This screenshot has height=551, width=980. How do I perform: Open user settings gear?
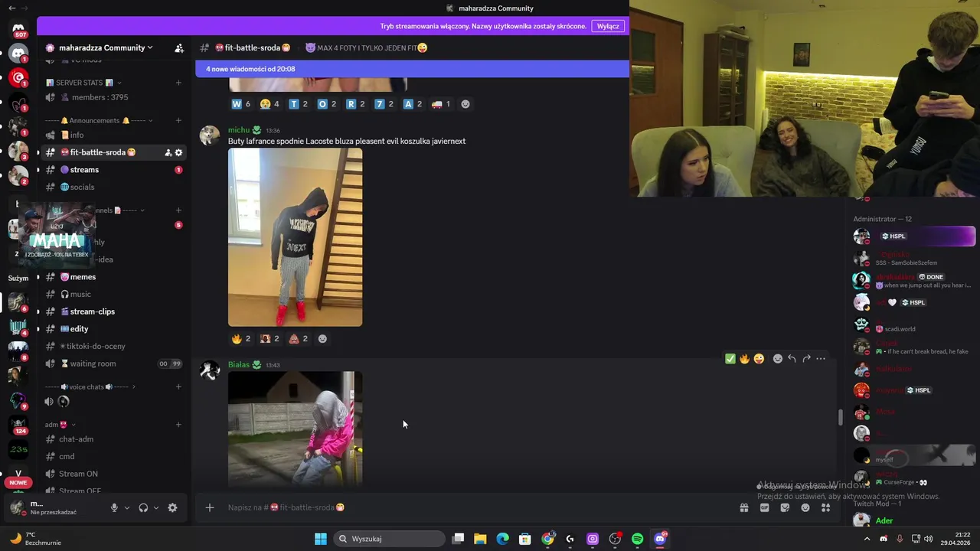coord(172,507)
